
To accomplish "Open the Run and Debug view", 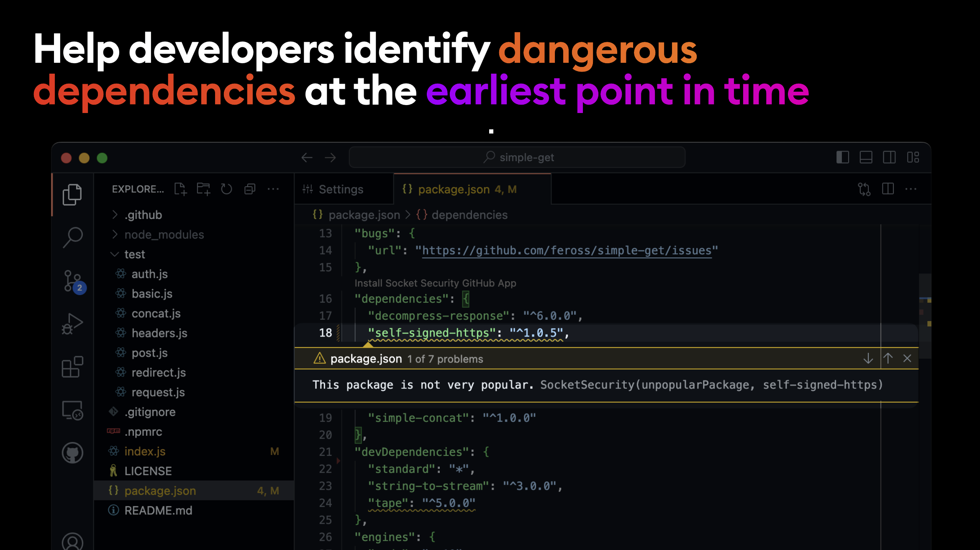I will coord(72,324).
